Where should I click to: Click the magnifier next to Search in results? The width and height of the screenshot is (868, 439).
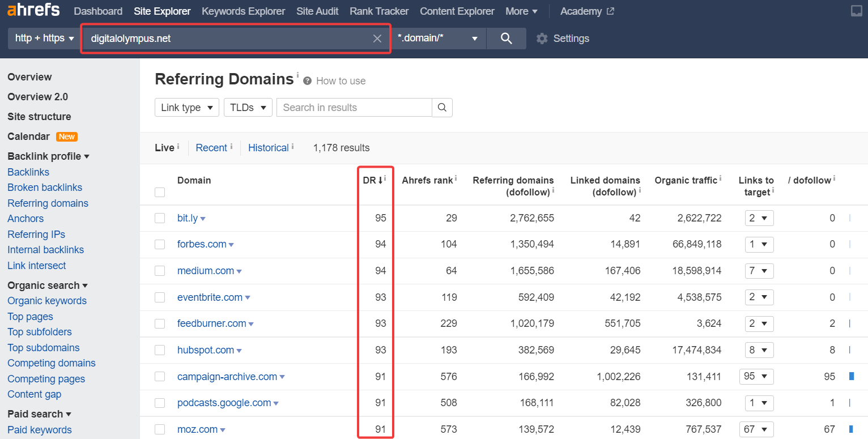pos(442,108)
